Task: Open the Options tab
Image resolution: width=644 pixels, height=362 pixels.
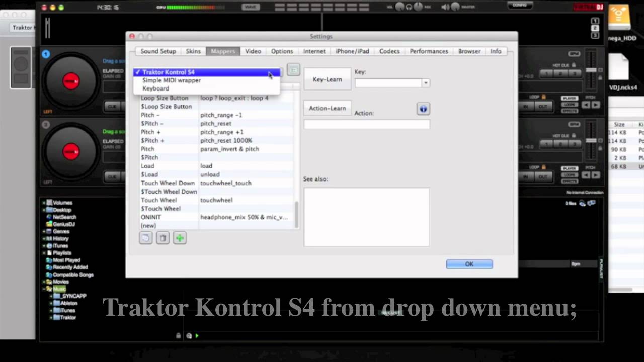Action: [282, 51]
